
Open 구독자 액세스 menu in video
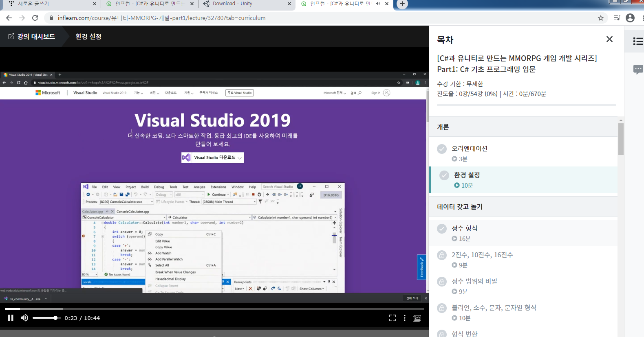pyautogui.click(x=209, y=93)
